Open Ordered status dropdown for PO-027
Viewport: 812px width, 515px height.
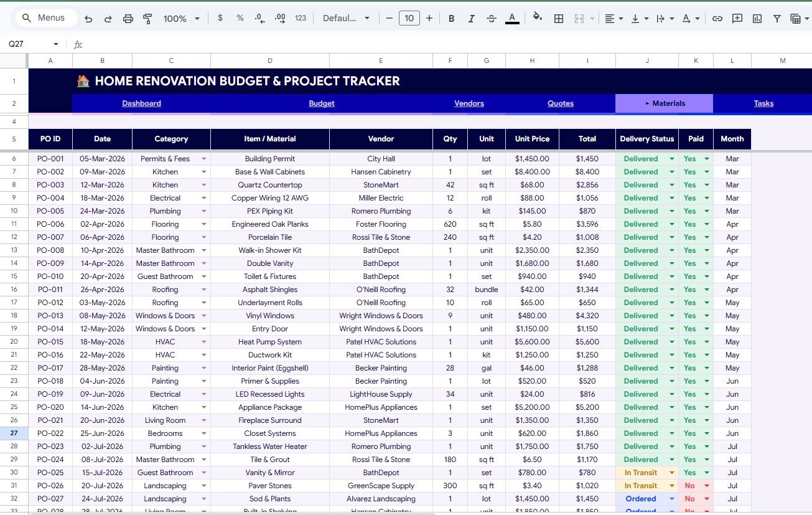(x=672, y=499)
